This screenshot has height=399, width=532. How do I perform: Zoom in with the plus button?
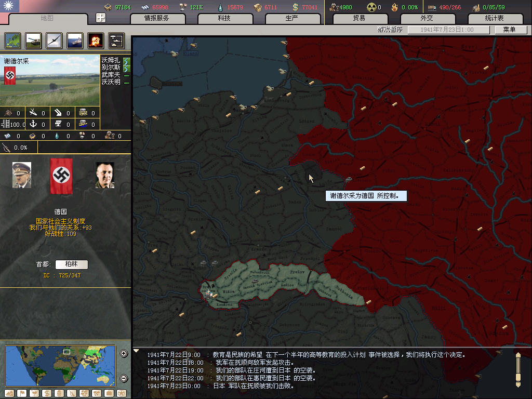(x=124, y=354)
